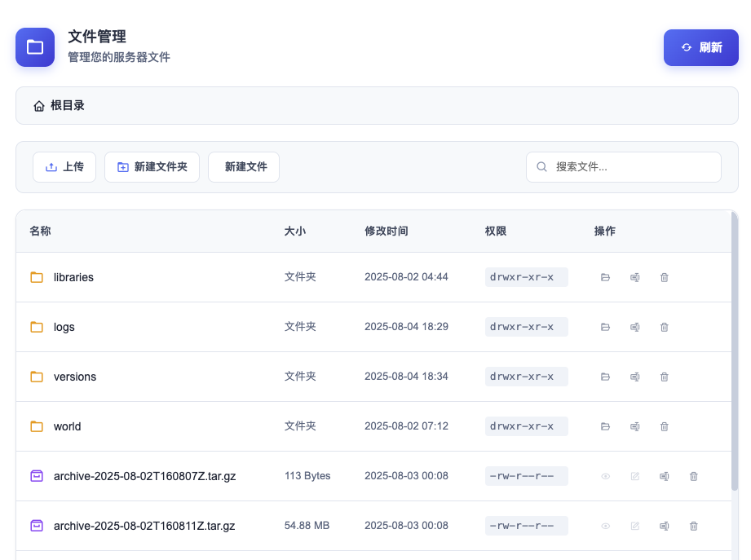Click the 上传 upload button

point(64,167)
